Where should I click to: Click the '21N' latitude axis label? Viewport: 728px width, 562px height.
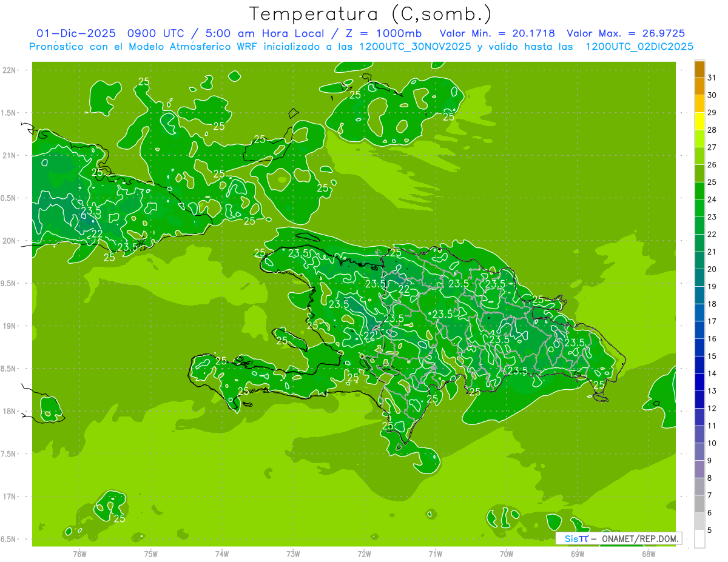10,155
